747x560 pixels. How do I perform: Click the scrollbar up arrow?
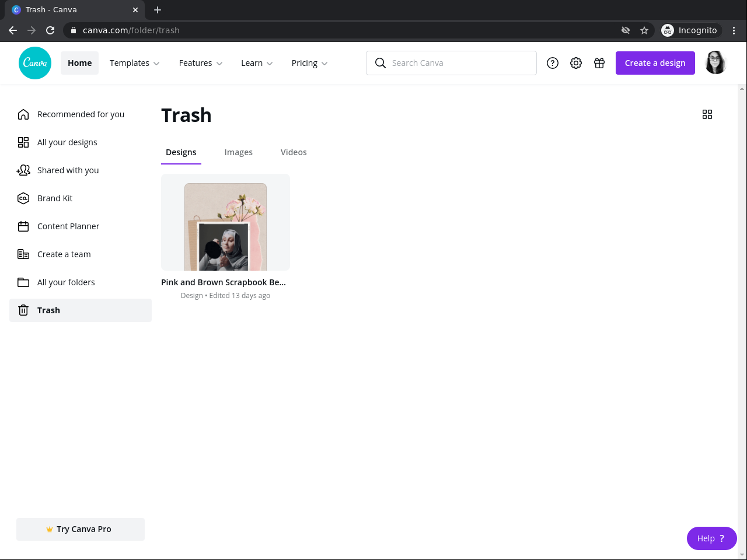(742, 89)
